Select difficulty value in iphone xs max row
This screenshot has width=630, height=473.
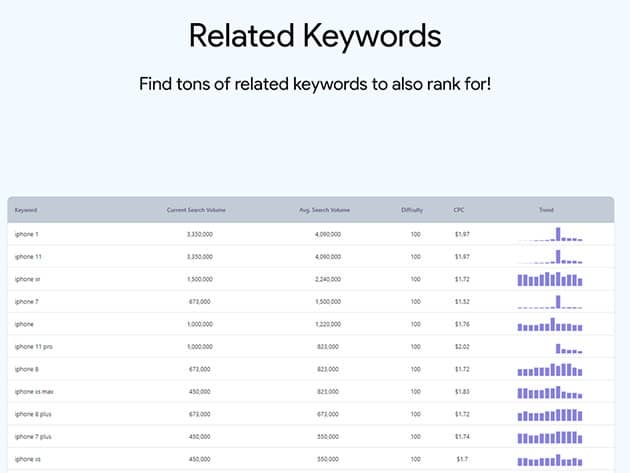point(415,391)
